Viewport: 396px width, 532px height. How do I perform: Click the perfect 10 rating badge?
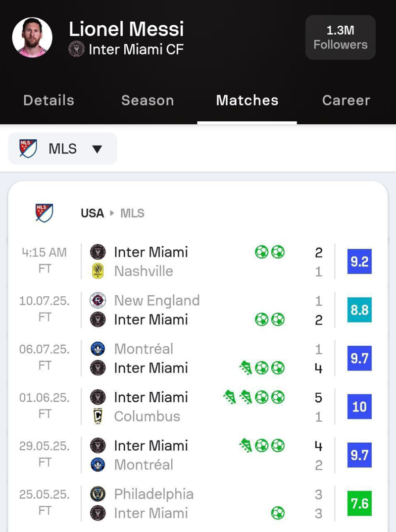359,407
